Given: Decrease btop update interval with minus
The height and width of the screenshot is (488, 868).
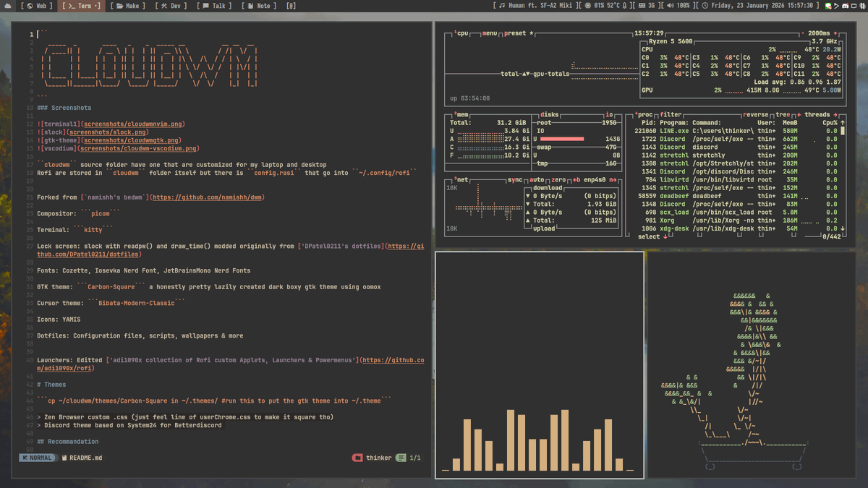Looking at the screenshot, I should click(x=804, y=33).
